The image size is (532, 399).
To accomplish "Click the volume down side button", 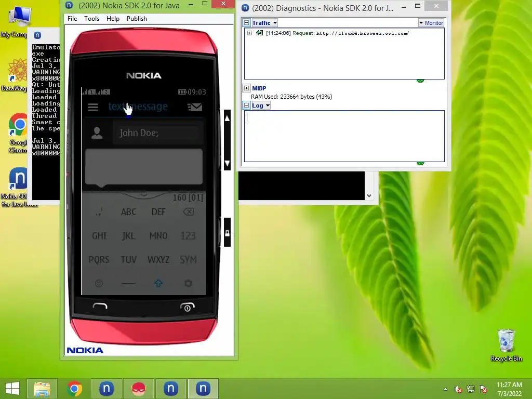I will [x=228, y=163].
